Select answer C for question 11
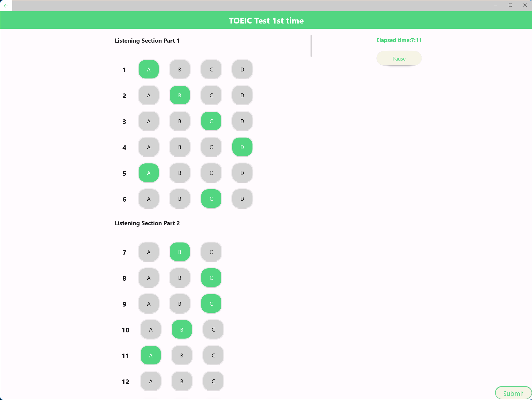Image resolution: width=532 pixels, height=400 pixels. [213, 356]
